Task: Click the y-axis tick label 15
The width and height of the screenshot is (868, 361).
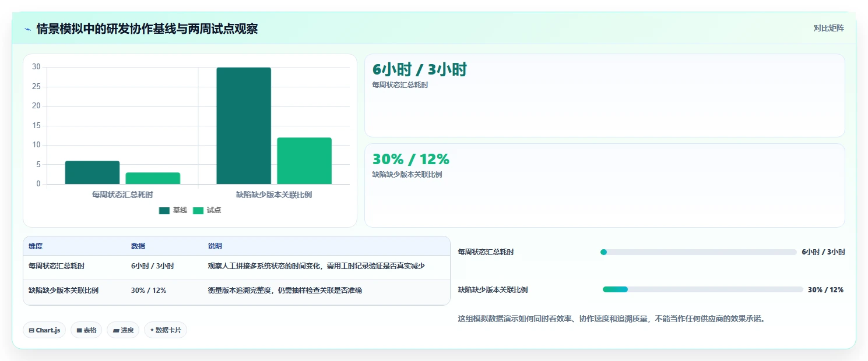Action: [36, 125]
